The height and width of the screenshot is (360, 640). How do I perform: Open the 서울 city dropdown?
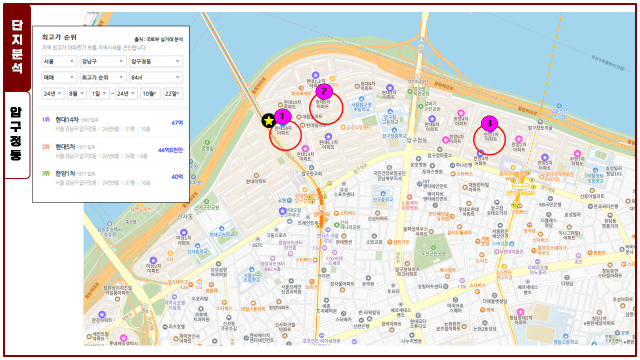tap(59, 61)
